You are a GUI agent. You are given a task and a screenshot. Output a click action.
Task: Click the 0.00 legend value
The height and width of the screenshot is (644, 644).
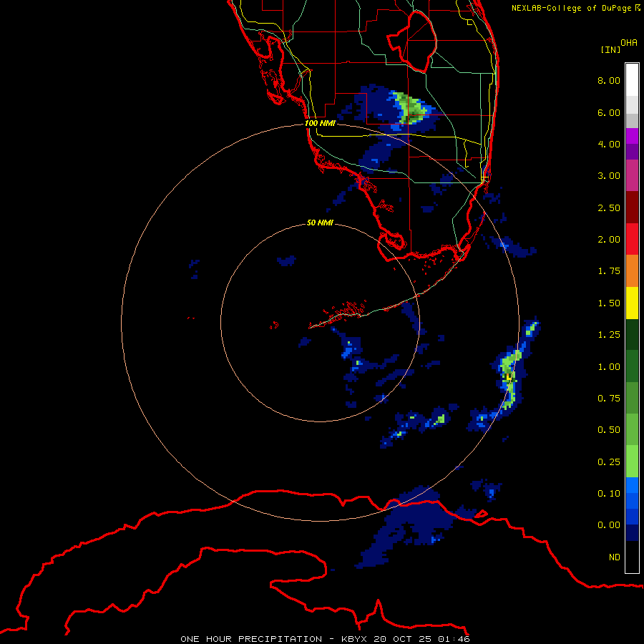[x=609, y=525]
